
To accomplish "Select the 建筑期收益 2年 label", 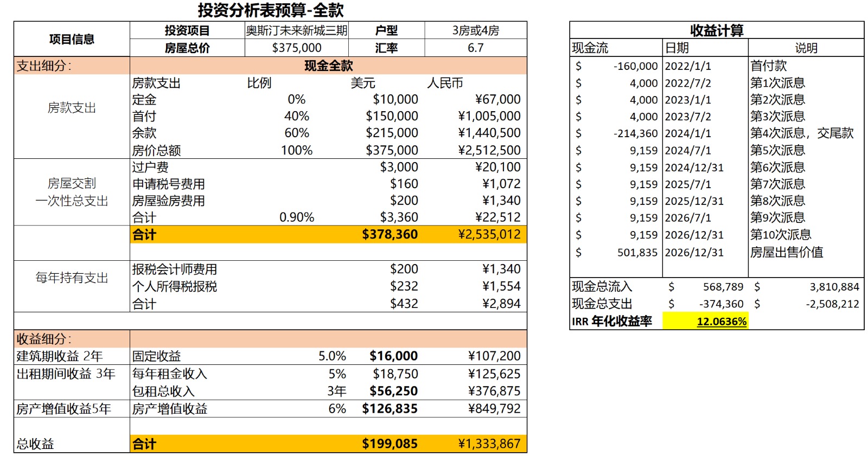I will 59,356.
